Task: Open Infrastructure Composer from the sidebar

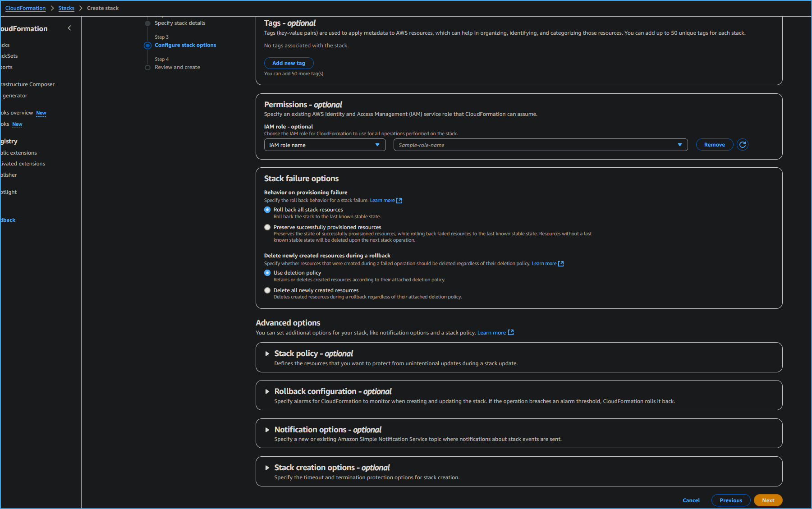Action: click(28, 84)
